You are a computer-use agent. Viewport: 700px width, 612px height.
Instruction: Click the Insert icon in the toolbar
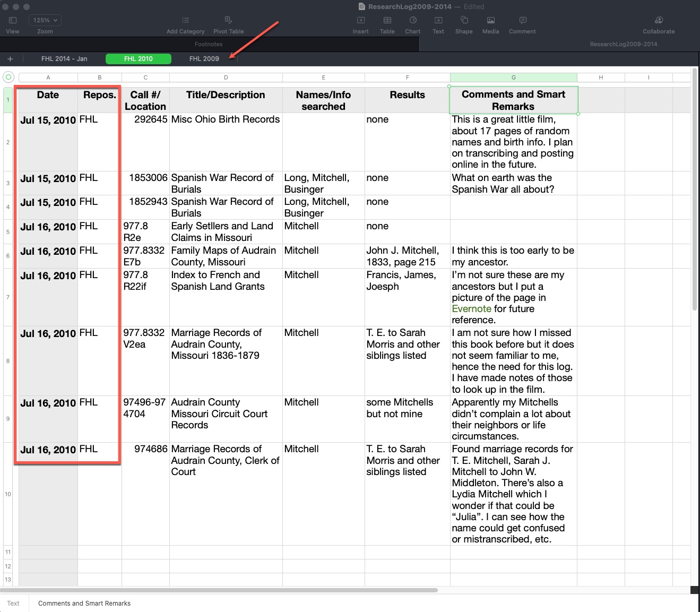click(360, 21)
